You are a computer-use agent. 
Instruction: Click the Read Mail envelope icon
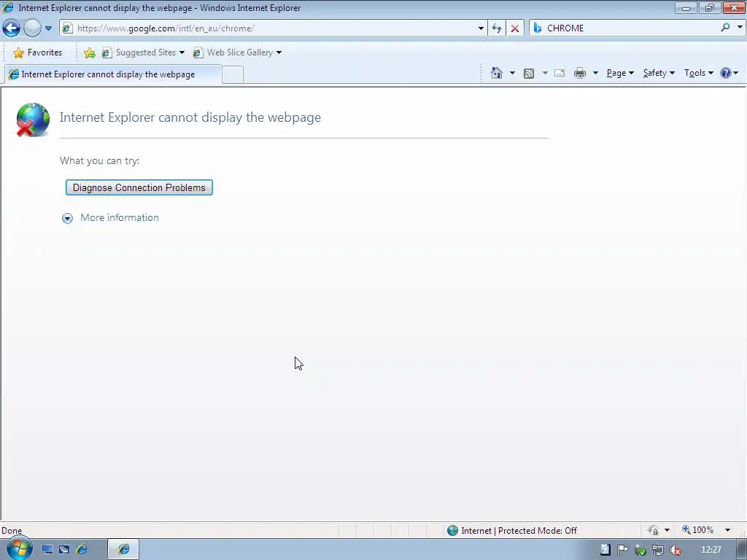pyautogui.click(x=560, y=73)
